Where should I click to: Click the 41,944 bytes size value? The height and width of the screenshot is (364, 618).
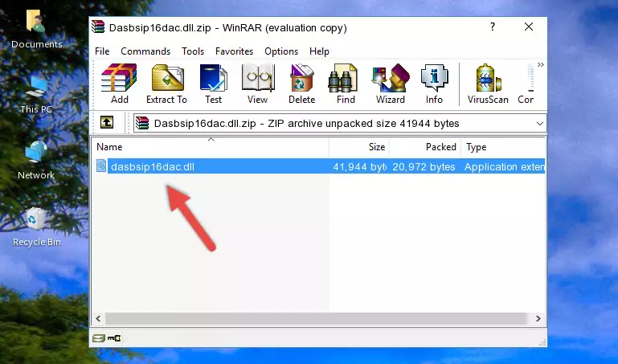click(359, 166)
